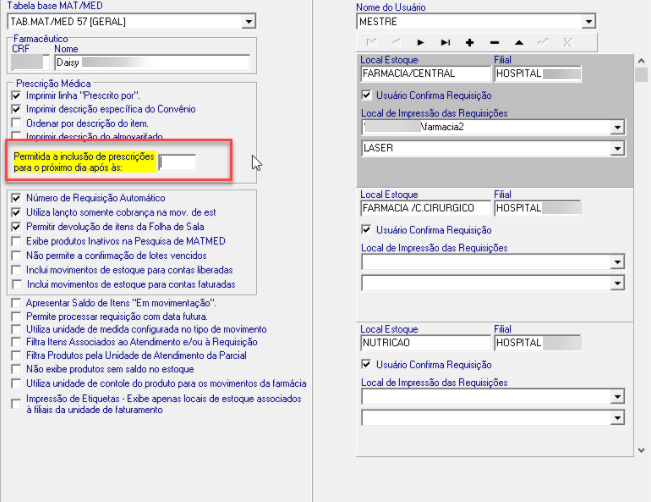Viewport: 651px width, 502px height.
Task: Check Filtra Produtos pela Unidade de Atendimento
Action: click(x=16, y=356)
